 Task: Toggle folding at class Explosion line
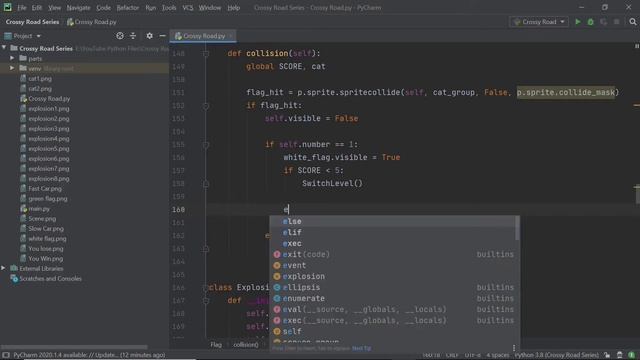point(206,288)
